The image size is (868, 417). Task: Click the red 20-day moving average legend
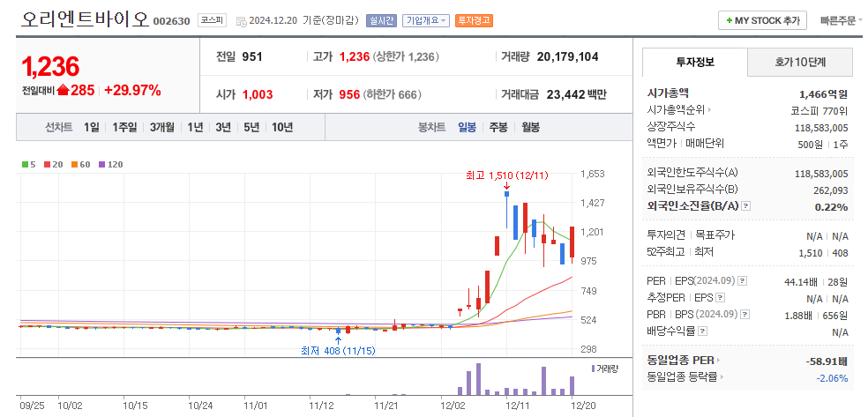pos(55,164)
